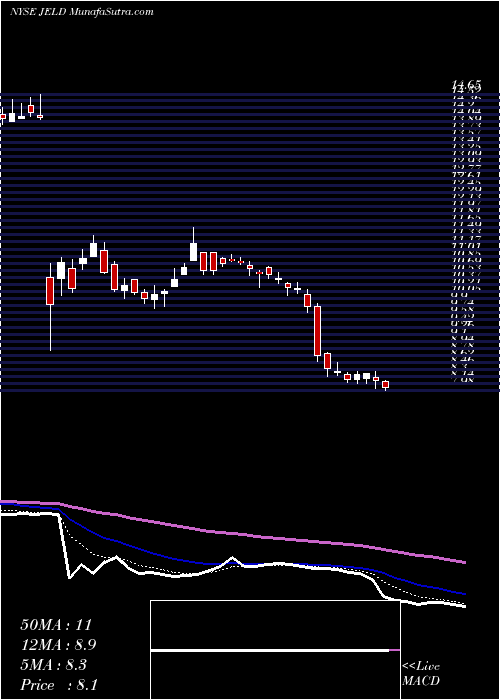The height and width of the screenshot is (700, 500).
Task: Click the 12MA : 8.9 label
Action: pos(58,645)
